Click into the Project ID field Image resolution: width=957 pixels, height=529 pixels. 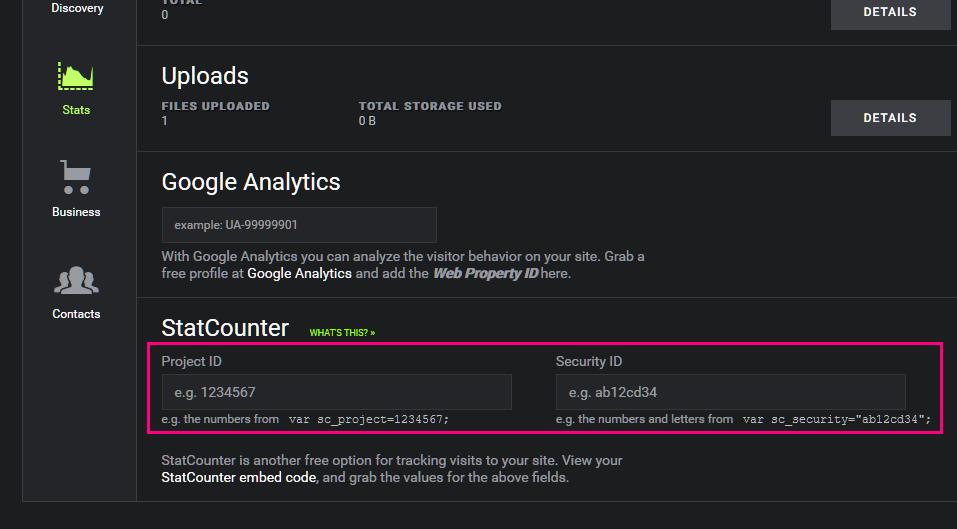click(336, 392)
